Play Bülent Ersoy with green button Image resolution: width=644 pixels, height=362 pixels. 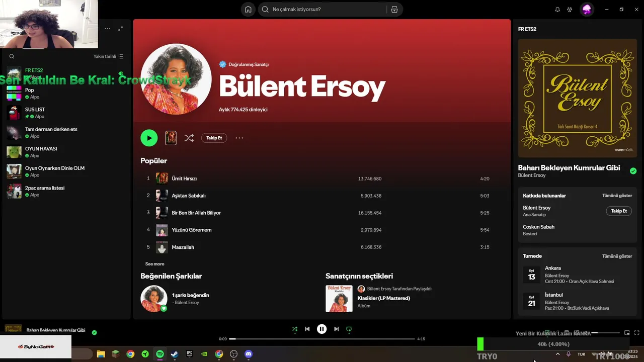(x=149, y=138)
